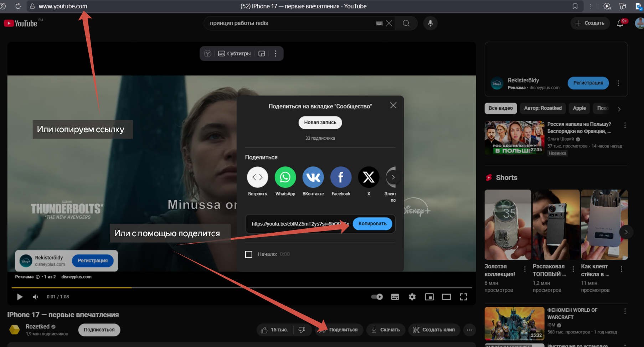
Task: Click 'Регистрация' in the sidebar ad
Action: (x=588, y=83)
